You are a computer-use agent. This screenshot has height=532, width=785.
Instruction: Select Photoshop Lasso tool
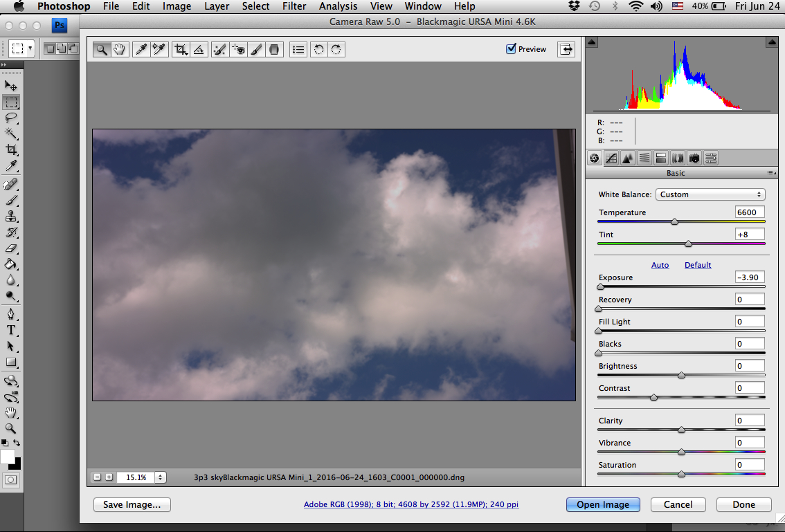tap(11, 118)
